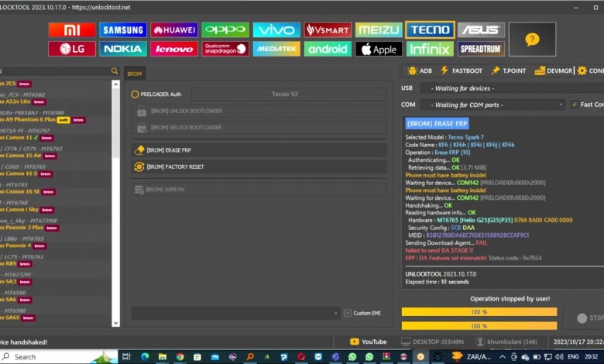Select the Camon 15 Air model
Image resolution: width=604 pixels, height=364 pixels.
tap(29, 156)
